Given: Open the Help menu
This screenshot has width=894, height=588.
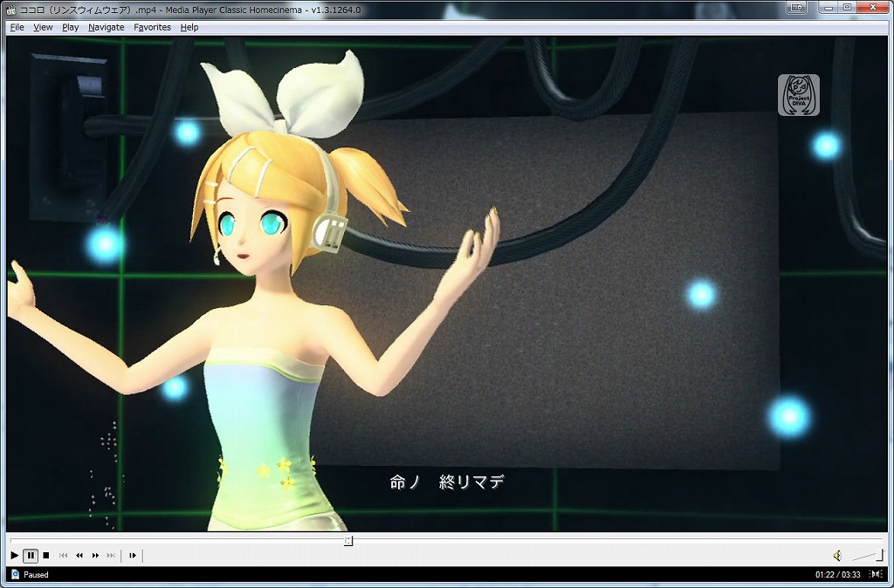Looking at the screenshot, I should click(189, 27).
